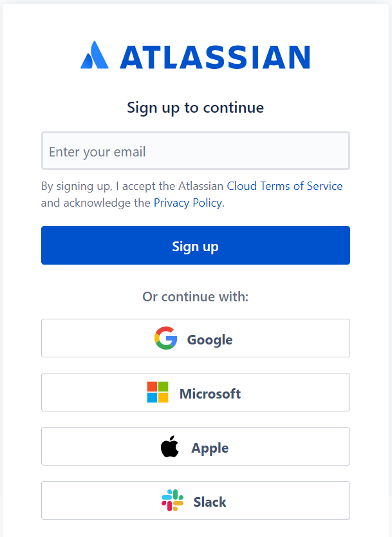Click the 'Sign up to continue' heading
This screenshot has width=392, height=537.
tap(195, 107)
